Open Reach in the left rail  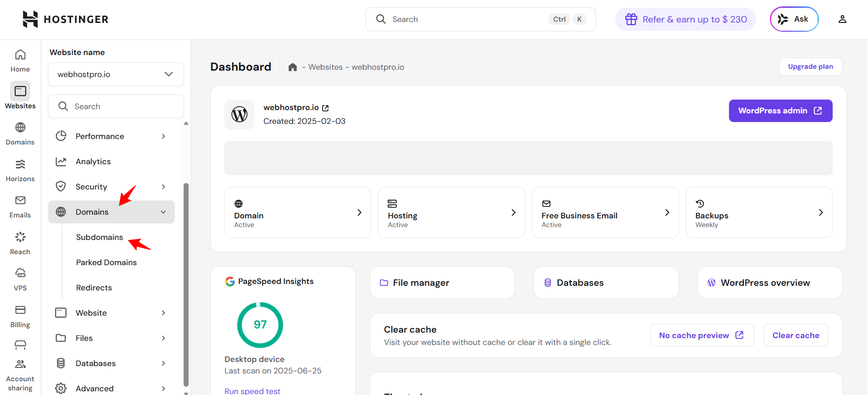[x=20, y=243]
